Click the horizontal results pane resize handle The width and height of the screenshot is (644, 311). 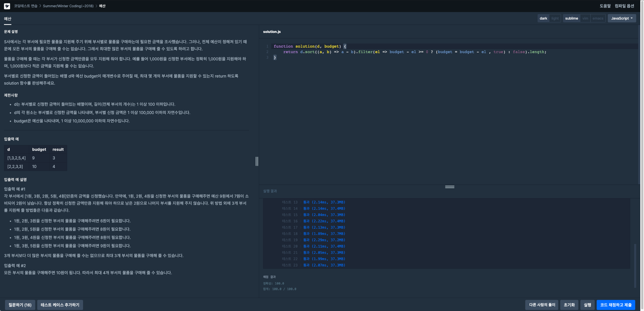tap(450, 187)
